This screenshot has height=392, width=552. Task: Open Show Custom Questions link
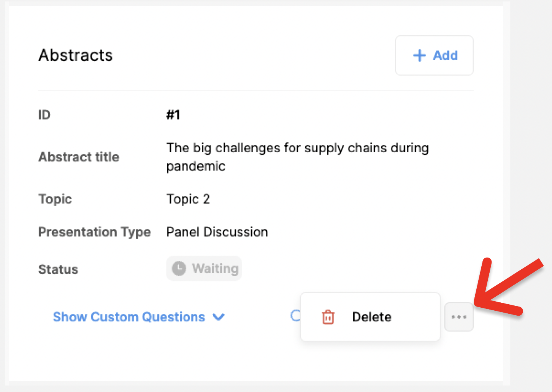coord(129,317)
